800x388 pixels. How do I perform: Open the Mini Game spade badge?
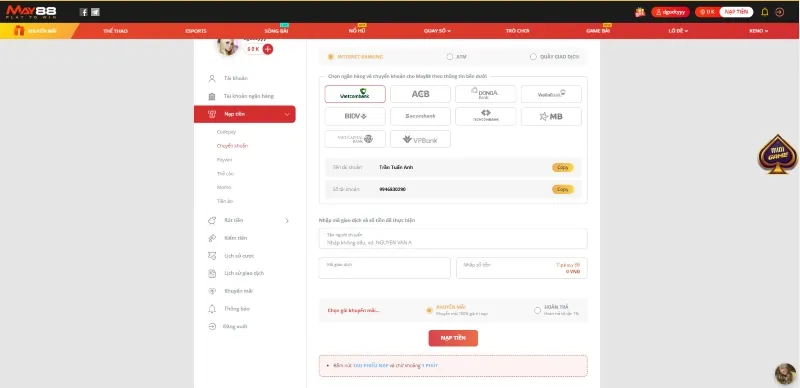778,154
